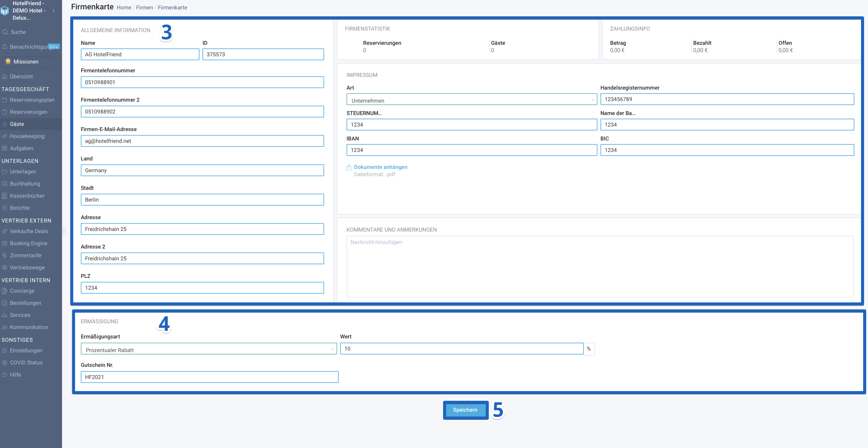The image size is (868, 448).
Task: Click the ID field 375573
Action: tap(263, 54)
